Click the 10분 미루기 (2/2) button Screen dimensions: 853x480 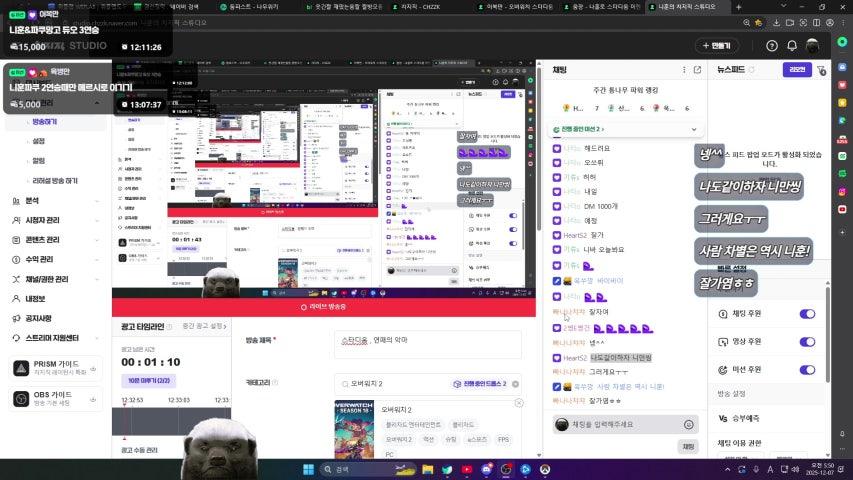pyautogui.click(x=149, y=381)
